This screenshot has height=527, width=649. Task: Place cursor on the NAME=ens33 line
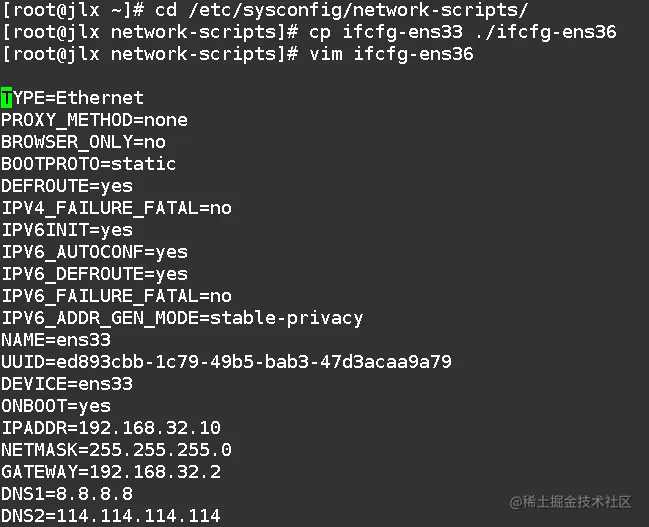point(55,340)
